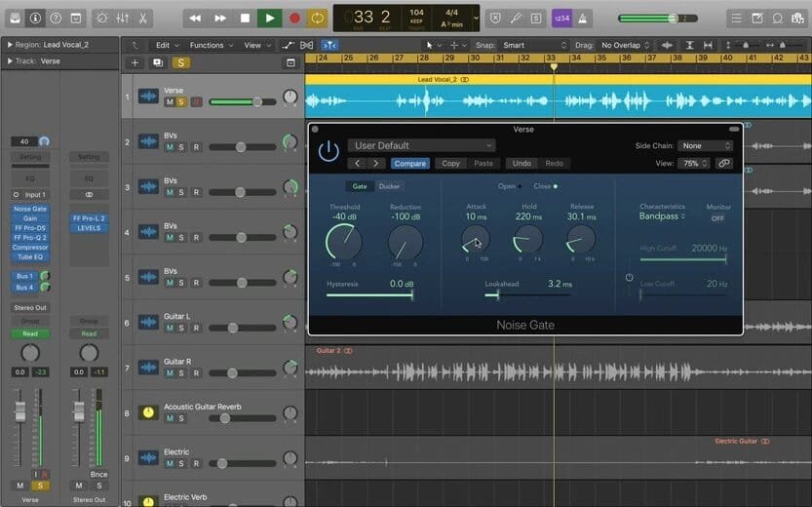Viewport: 812px width, 507px height.
Task: Click the Lookahead slider
Action: coord(528,295)
